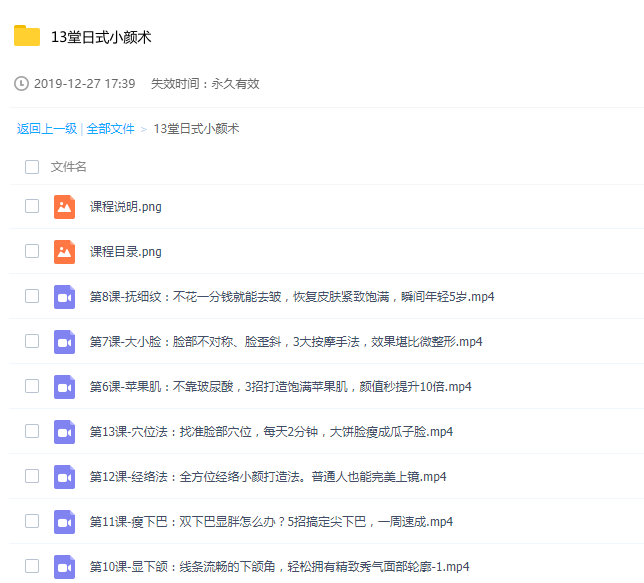Tick the checkbox for 第12课-经络法 video

point(32,476)
